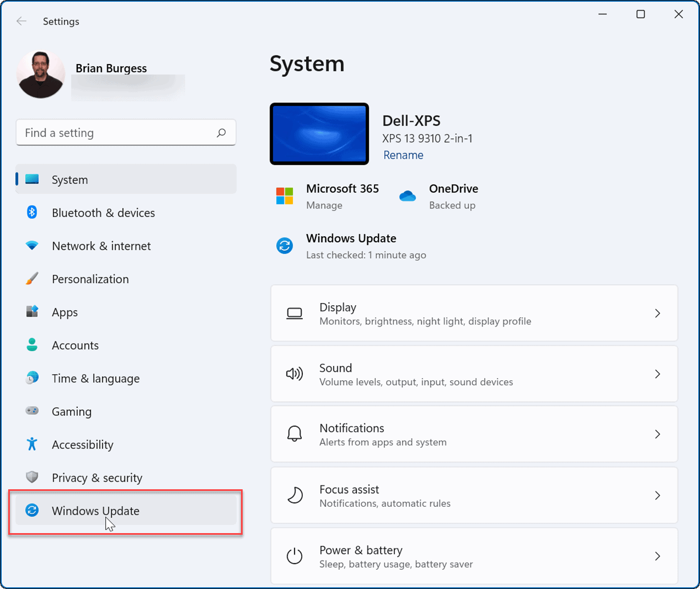Click the Personalization paintbrush icon
Screen dimensions: 700x589
pos(32,278)
